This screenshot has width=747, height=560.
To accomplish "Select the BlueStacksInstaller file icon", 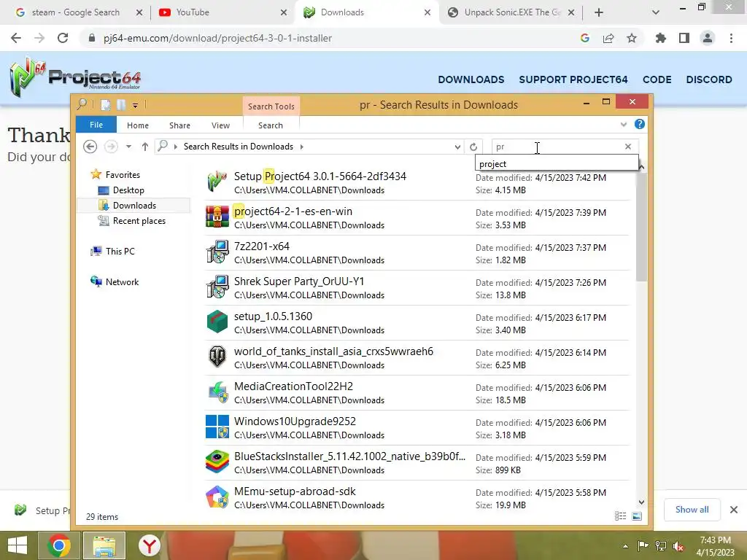I will (x=217, y=462).
